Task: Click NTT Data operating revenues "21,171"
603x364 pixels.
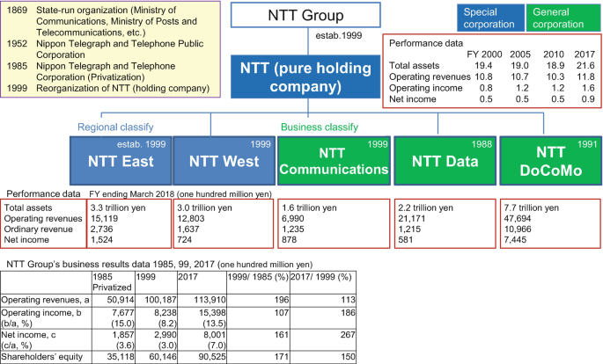Action: point(411,218)
